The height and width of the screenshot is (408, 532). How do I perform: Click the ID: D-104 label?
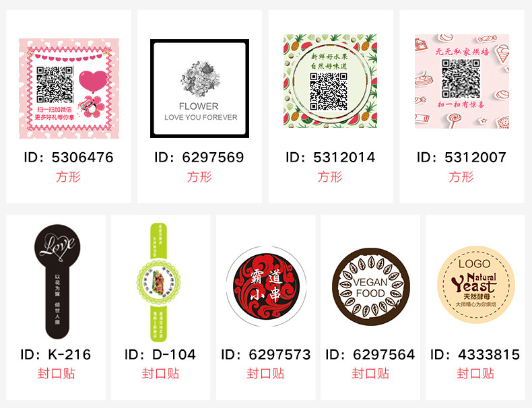(160, 355)
